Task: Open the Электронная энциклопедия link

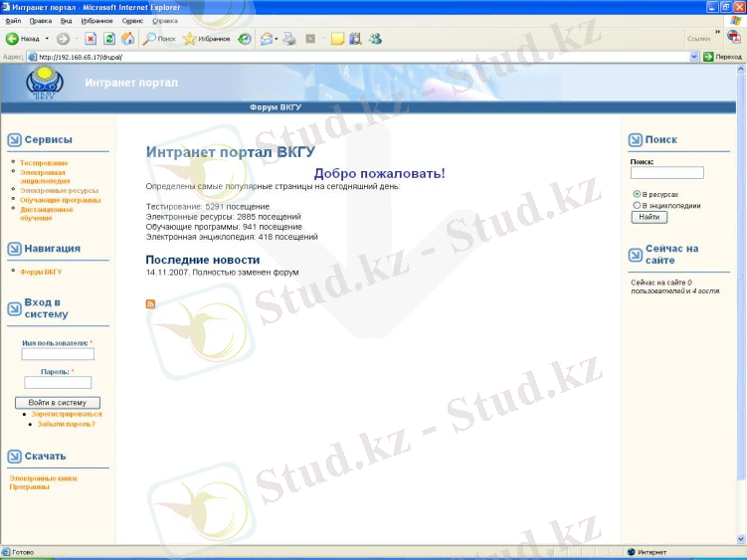Action: [x=45, y=177]
